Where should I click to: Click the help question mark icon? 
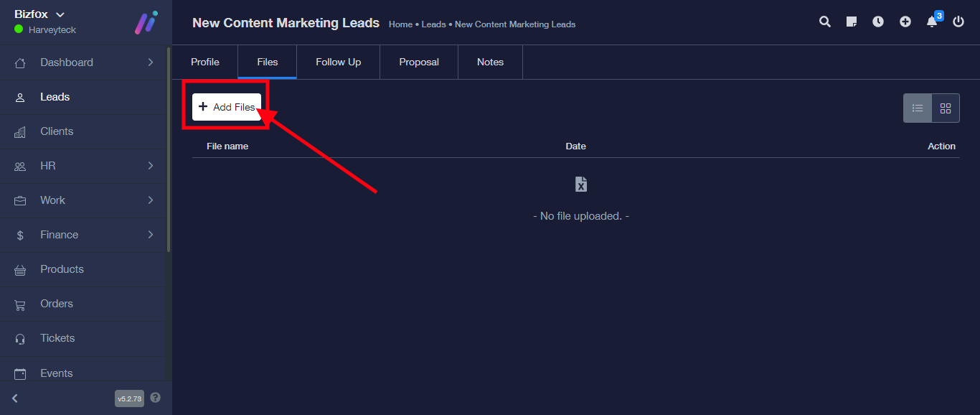click(156, 398)
